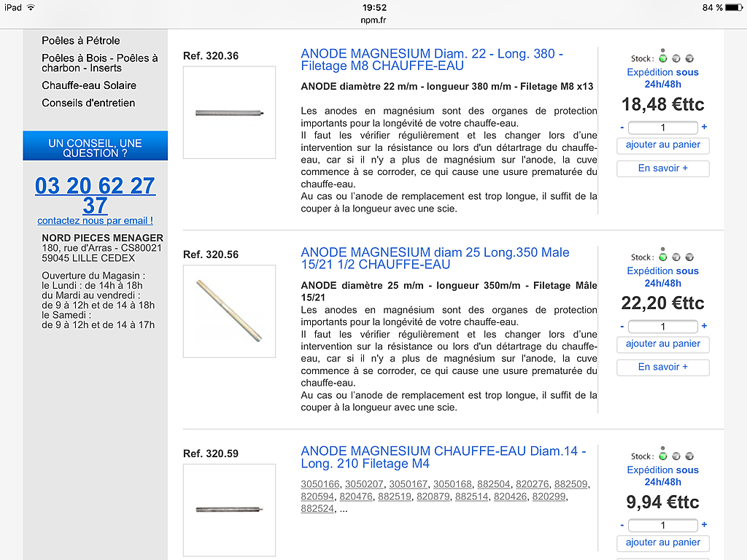747x560 pixels.
Task: Select NORD PIECES MENAGER store name
Action: tap(102, 238)
